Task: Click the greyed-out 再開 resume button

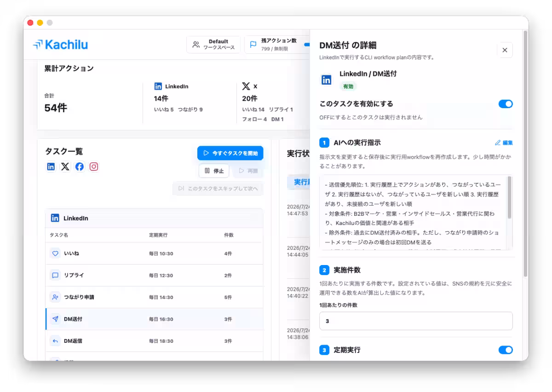Action: point(248,171)
